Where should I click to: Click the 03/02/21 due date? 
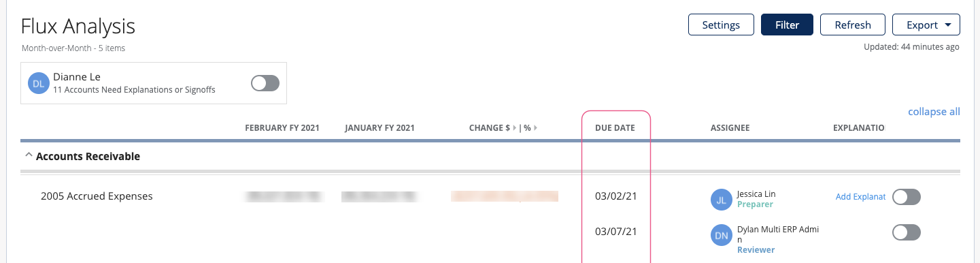pos(615,197)
